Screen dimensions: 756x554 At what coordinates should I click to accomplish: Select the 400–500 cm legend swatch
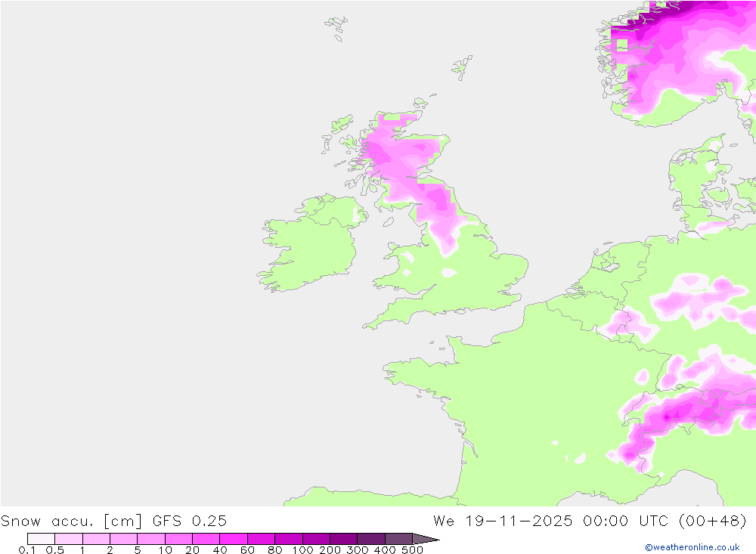tap(398, 539)
